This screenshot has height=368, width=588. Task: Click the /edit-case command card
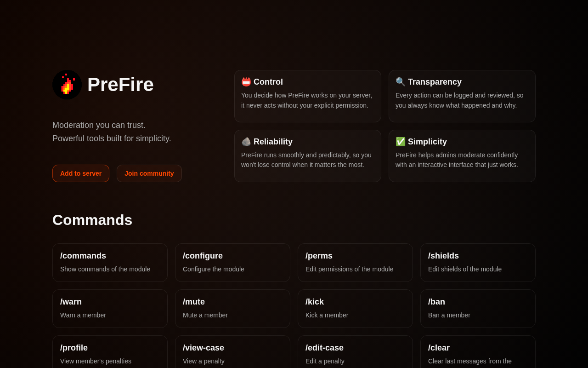point(355,352)
